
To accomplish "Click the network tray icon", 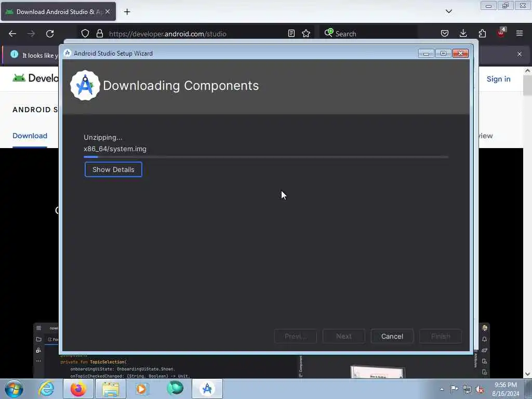I will [x=467, y=389].
